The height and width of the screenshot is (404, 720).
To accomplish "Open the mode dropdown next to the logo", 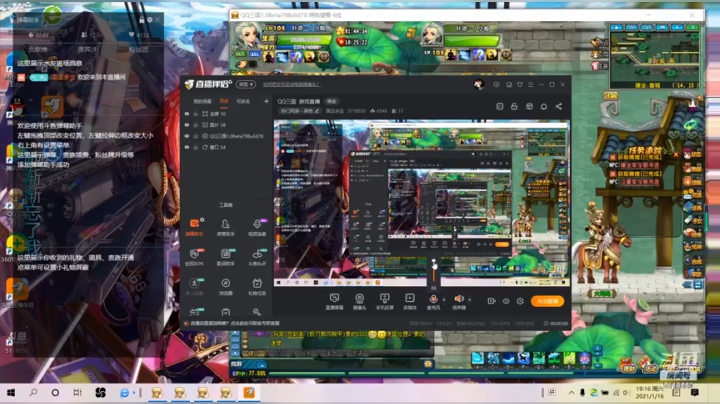I will (x=246, y=84).
